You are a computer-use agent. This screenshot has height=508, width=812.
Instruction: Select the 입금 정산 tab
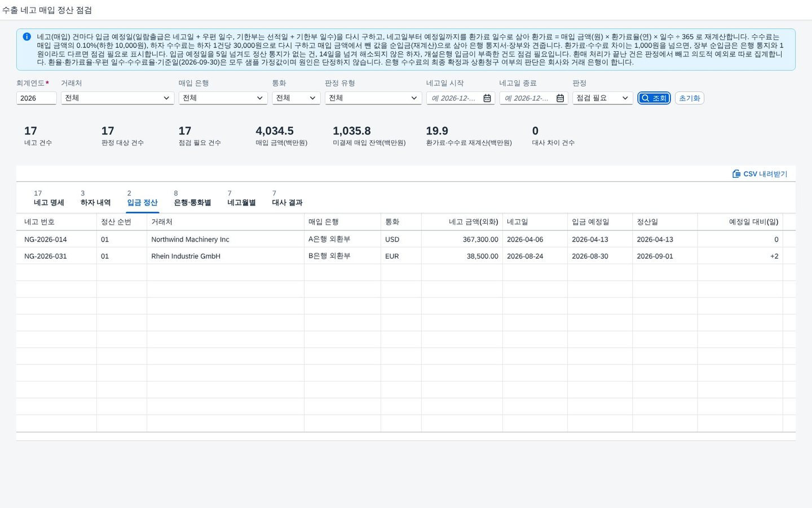[142, 198]
